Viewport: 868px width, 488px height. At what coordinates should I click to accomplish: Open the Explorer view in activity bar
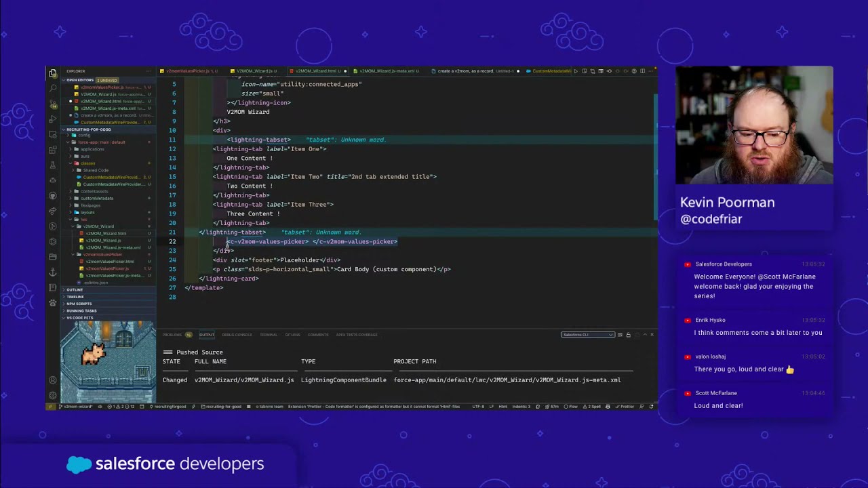coord(53,73)
